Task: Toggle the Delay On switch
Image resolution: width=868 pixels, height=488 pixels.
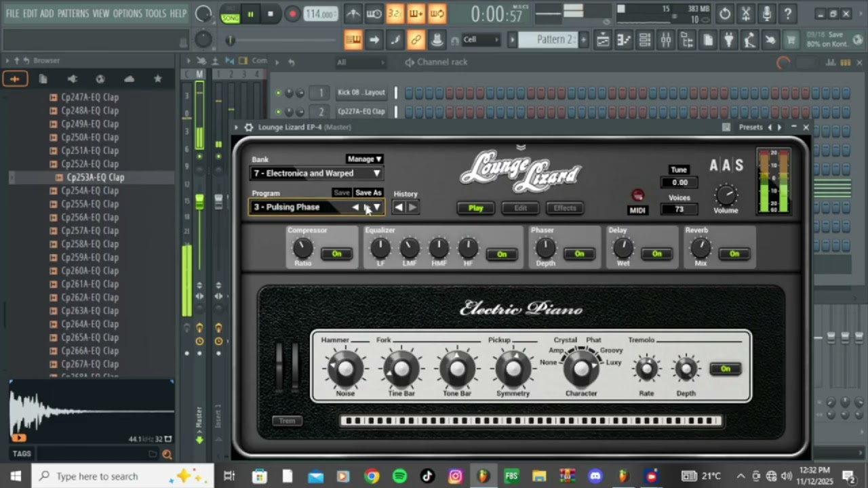Action: coord(656,253)
